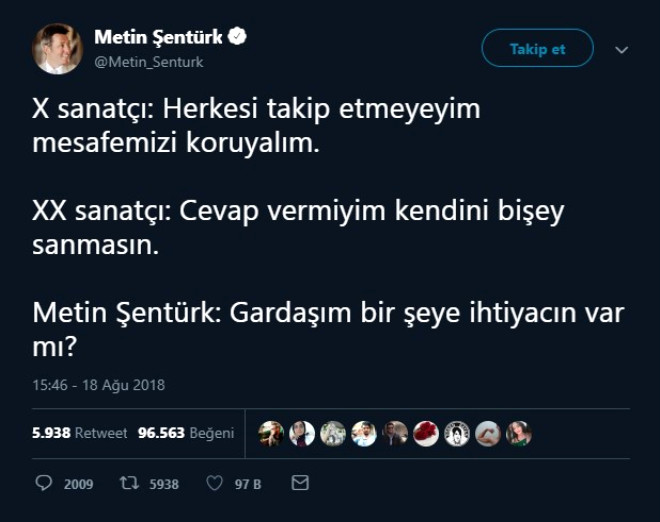Like the tweet with the heart icon
Screen dimensions: 660x522
[213, 483]
